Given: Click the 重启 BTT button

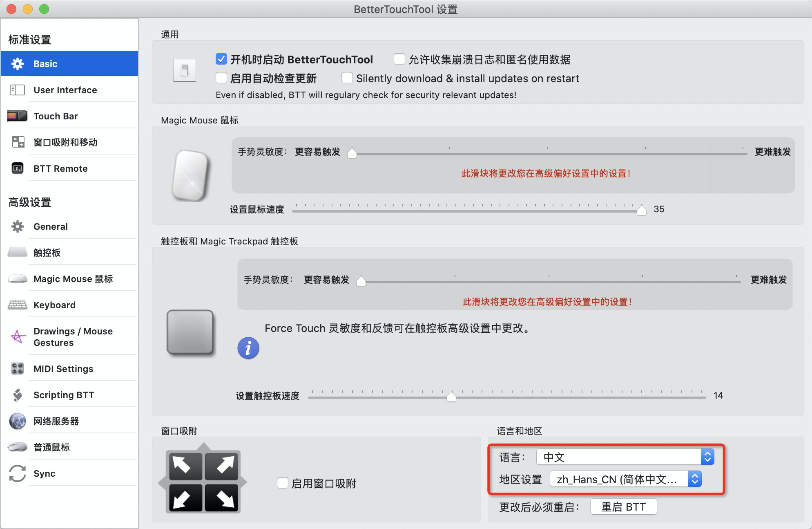Looking at the screenshot, I should 623,507.
